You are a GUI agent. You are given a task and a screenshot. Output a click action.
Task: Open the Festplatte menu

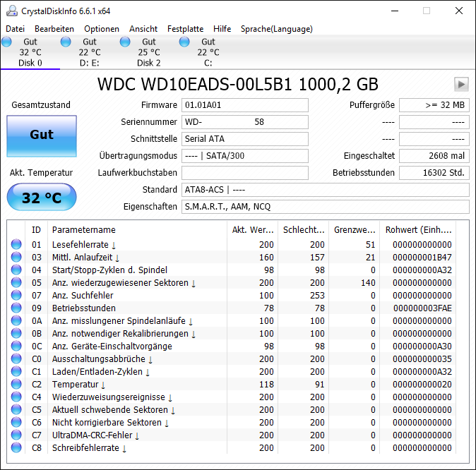(186, 29)
